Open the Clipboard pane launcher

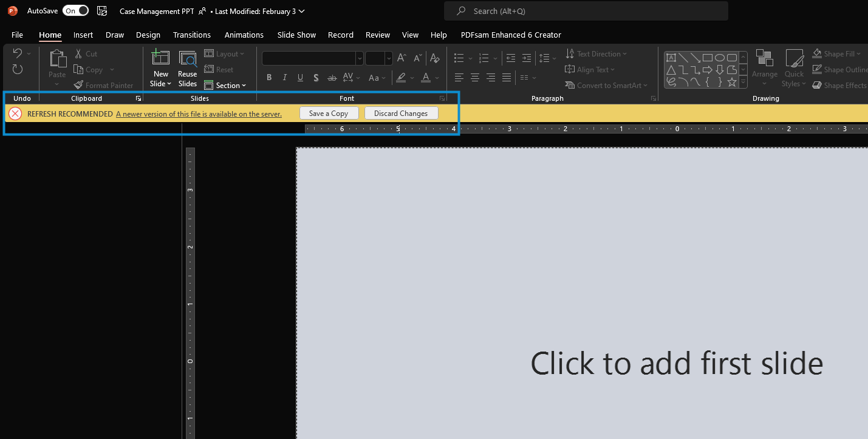tap(138, 98)
